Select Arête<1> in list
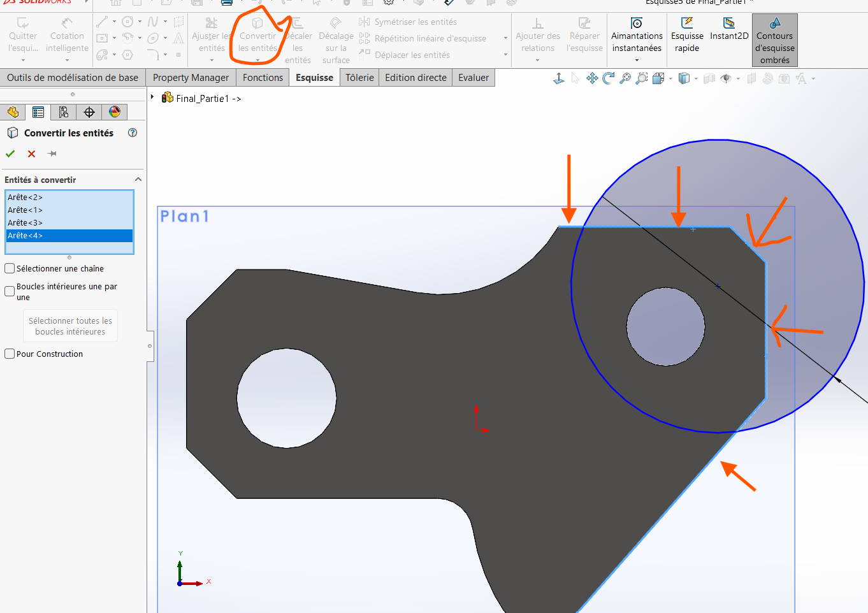 coord(69,210)
